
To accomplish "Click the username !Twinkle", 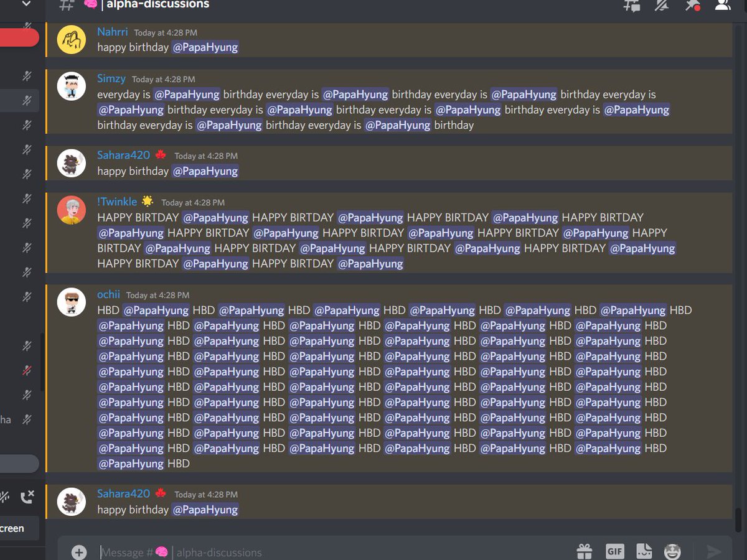I will point(117,202).
